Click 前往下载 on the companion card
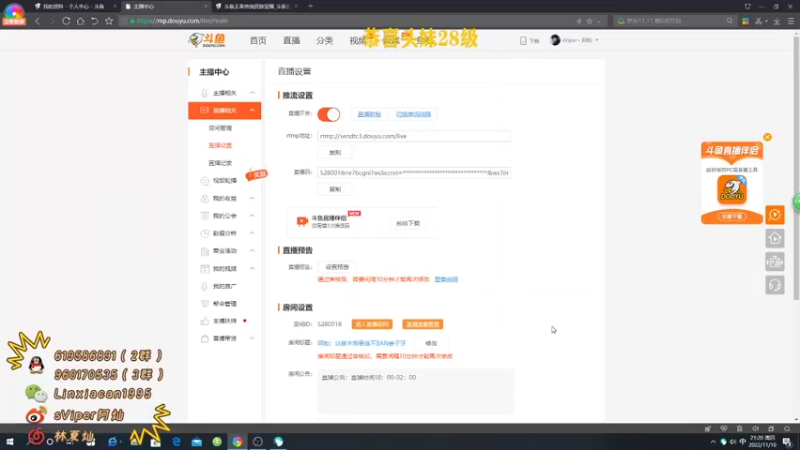Viewport: 800px width, 450px height. click(408, 223)
